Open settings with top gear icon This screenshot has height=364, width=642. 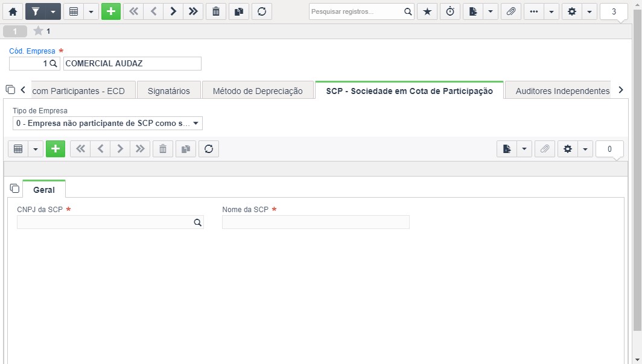coord(572,11)
